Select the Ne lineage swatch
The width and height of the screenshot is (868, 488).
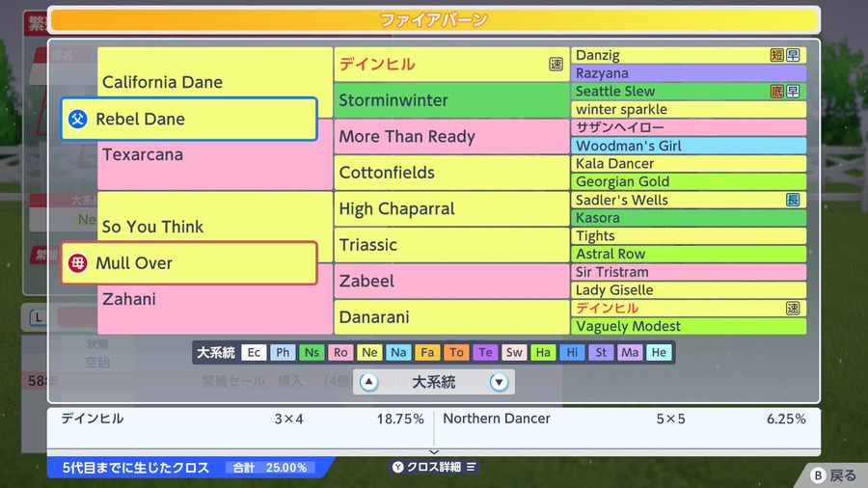point(369,352)
